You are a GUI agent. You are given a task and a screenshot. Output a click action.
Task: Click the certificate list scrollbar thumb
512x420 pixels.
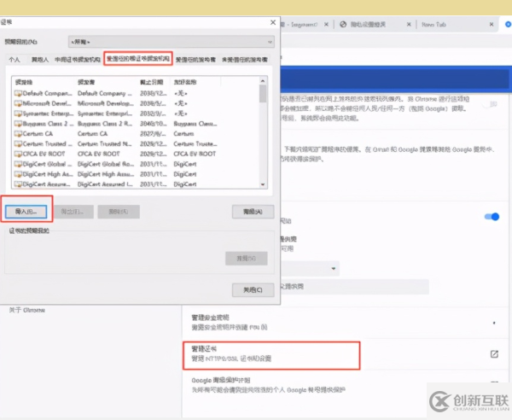(x=263, y=94)
